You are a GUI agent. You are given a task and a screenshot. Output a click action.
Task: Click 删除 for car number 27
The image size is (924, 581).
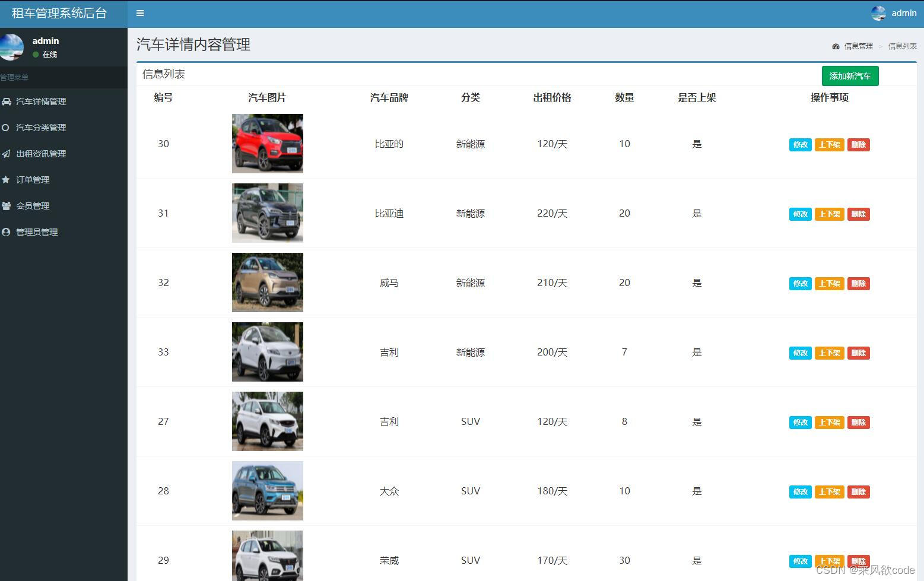pos(858,423)
